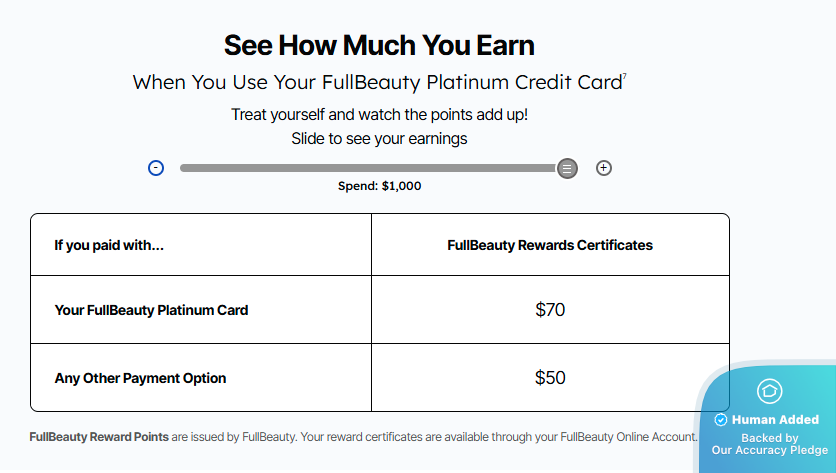
Task: Click the Backed by text in badge
Action: coord(769,438)
